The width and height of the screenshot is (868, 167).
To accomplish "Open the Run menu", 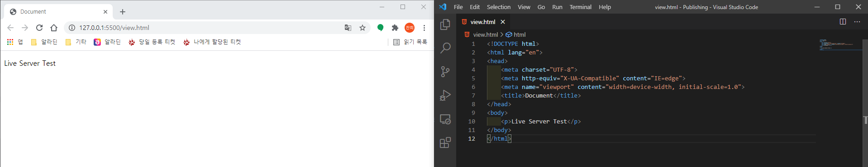I will coord(557,7).
